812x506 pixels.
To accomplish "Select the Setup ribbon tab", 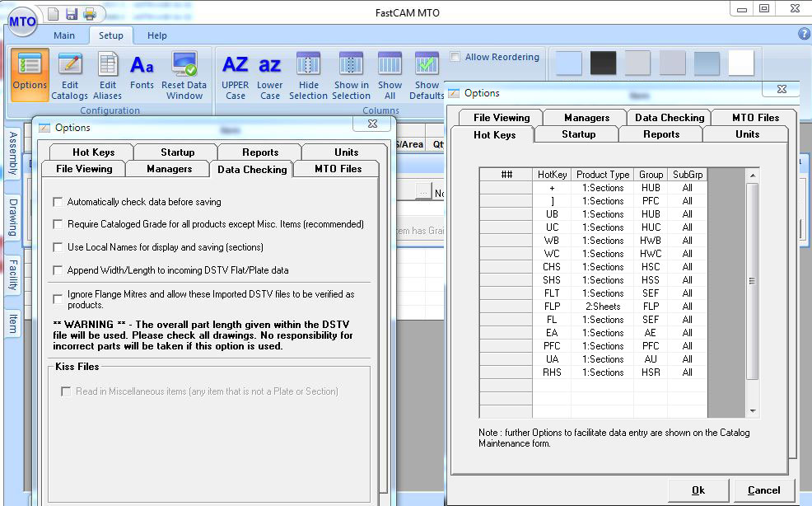I will (111, 35).
